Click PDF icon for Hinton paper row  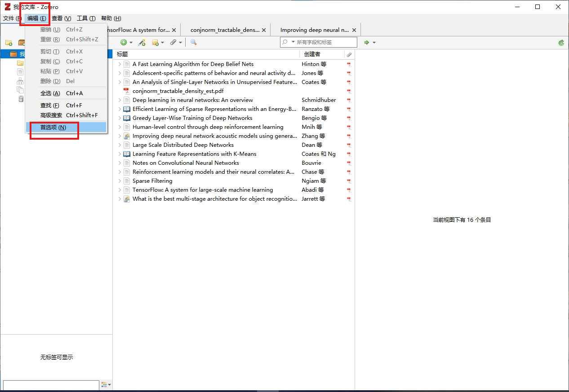point(349,64)
